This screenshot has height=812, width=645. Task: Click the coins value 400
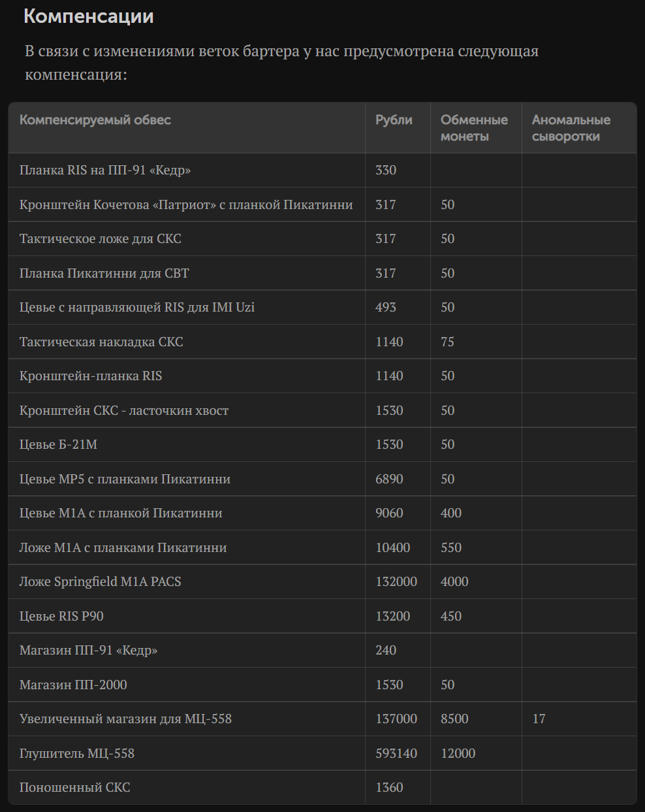point(451,513)
